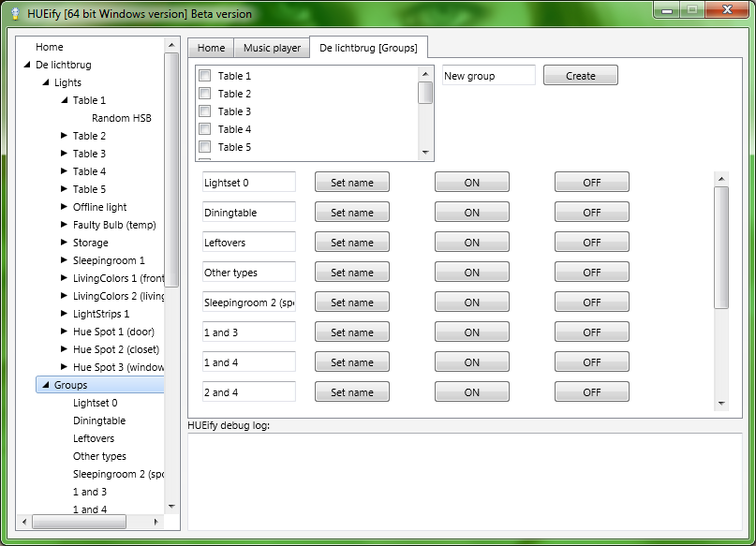Turn ON the 1 and 4 group
The image size is (756, 546).
coord(472,362)
